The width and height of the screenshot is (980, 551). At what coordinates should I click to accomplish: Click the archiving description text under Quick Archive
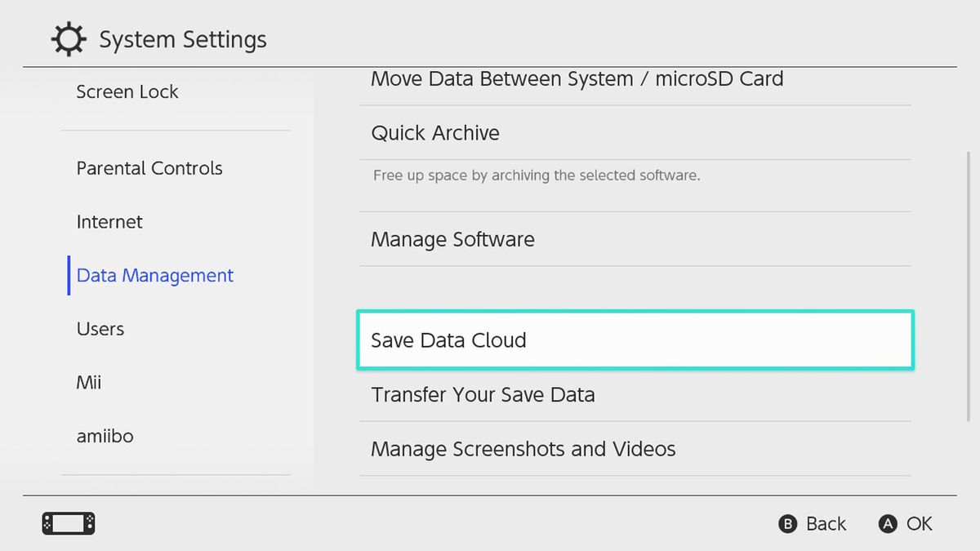pyautogui.click(x=535, y=175)
